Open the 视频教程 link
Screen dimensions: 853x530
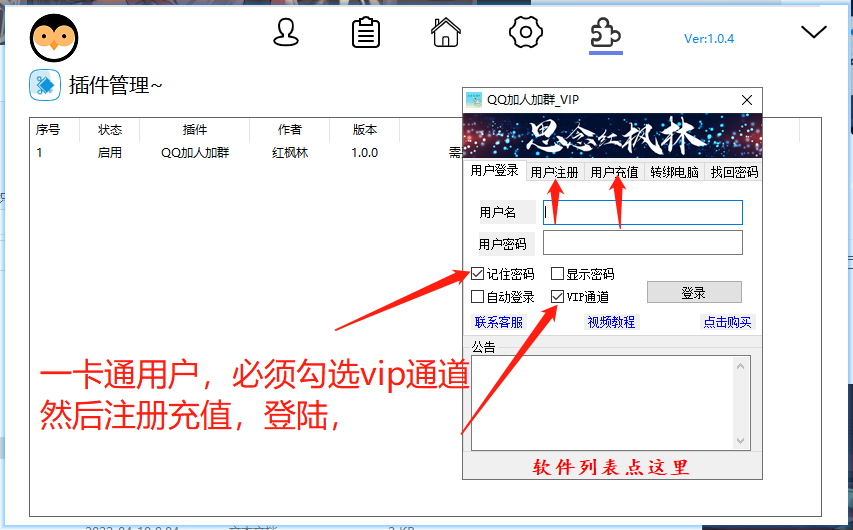611,322
